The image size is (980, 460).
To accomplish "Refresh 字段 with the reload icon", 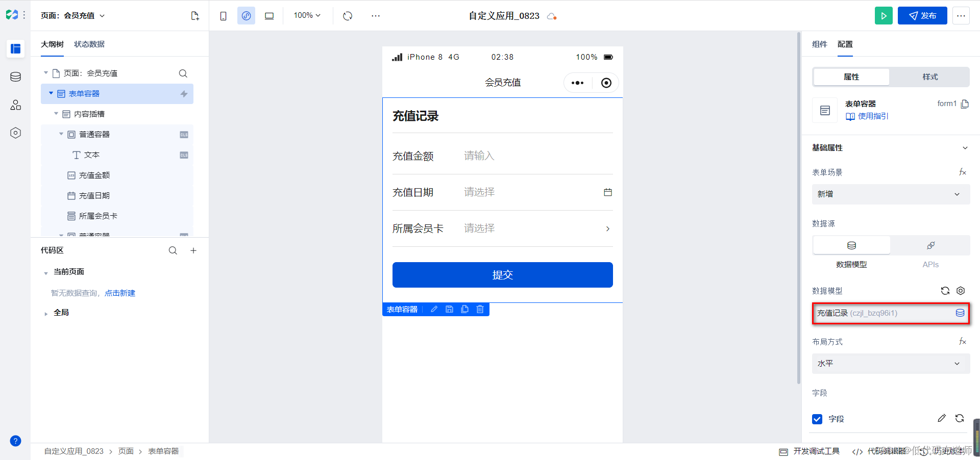I will tap(960, 418).
